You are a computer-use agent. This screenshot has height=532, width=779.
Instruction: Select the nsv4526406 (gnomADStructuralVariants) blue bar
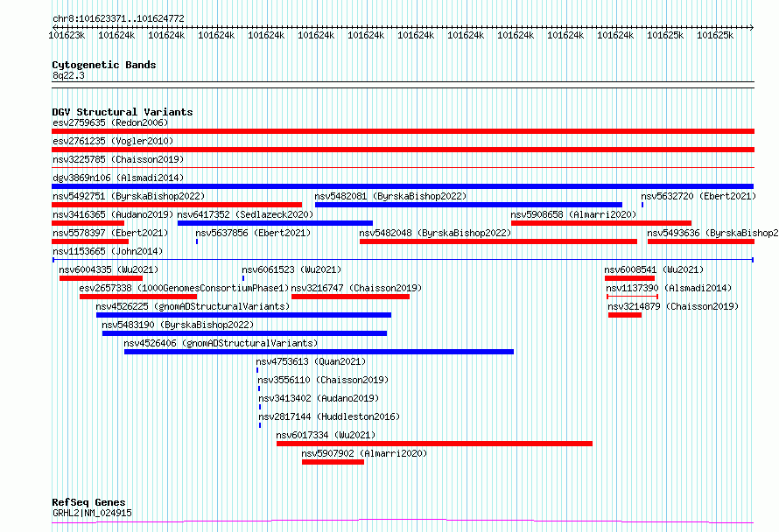319,352
